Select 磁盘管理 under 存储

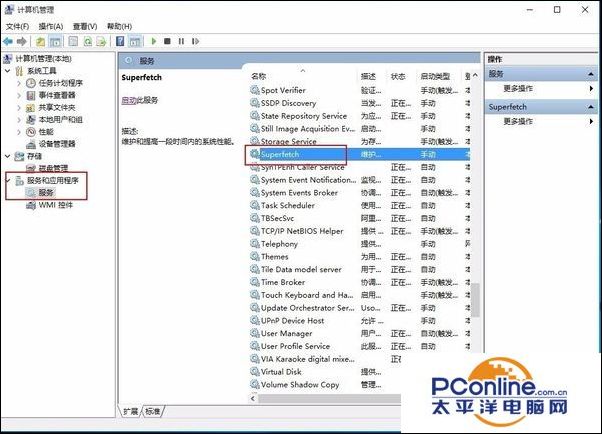point(53,168)
